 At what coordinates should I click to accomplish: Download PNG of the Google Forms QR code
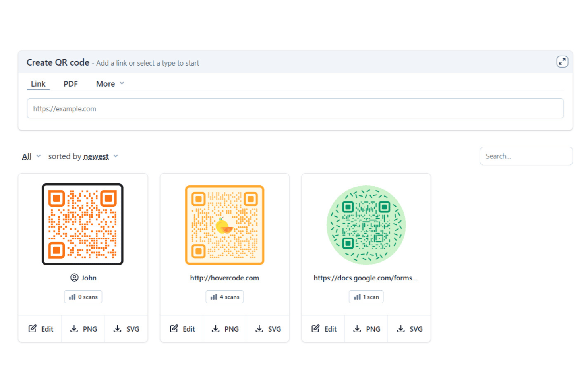(x=366, y=329)
